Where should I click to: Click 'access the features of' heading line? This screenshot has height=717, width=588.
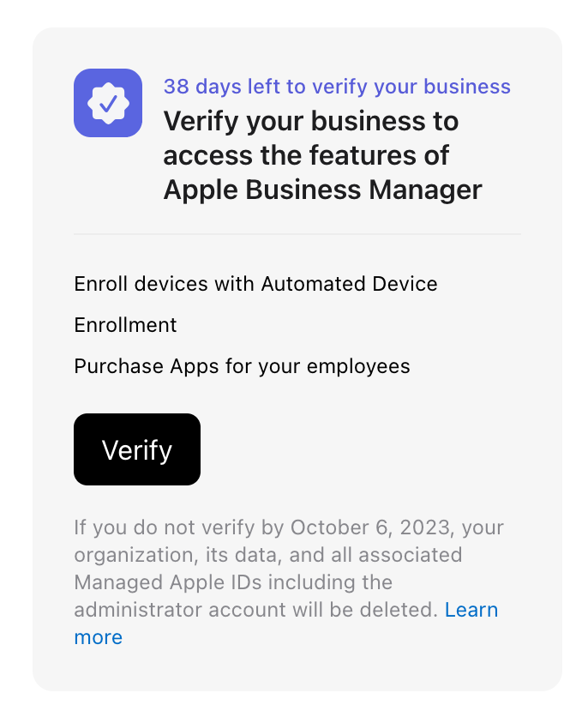(306, 155)
